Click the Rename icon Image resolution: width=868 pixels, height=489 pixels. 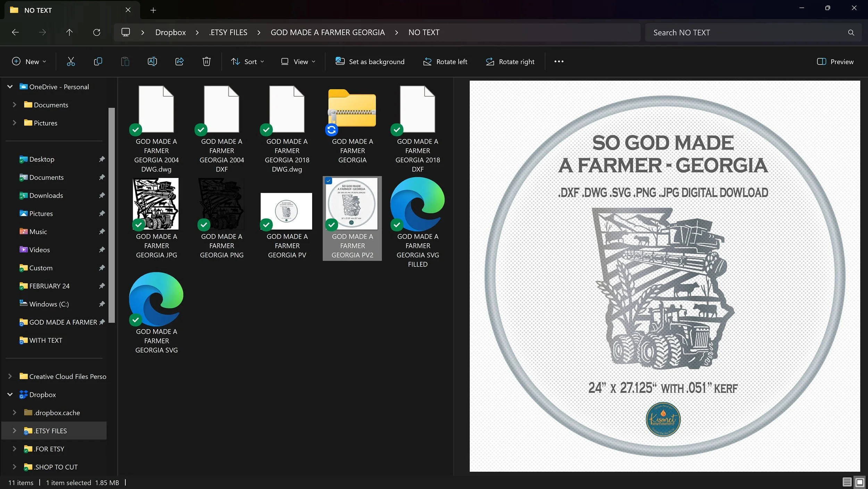[152, 62]
